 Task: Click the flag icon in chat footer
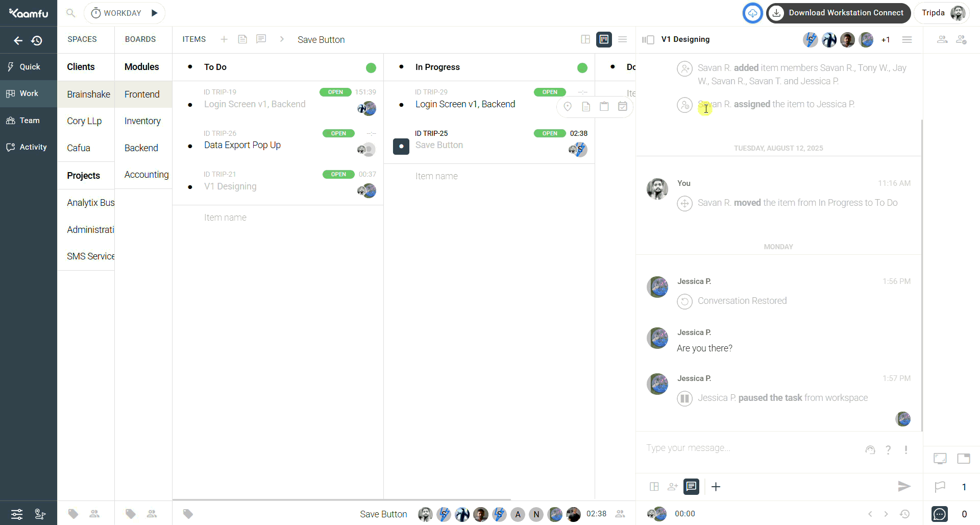click(x=940, y=487)
